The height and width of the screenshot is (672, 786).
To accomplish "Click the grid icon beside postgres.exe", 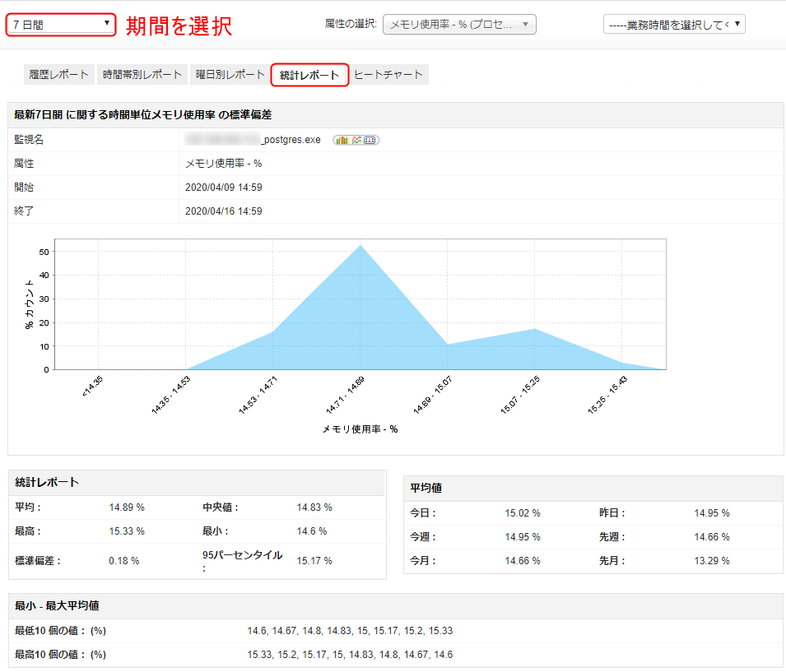I will [x=370, y=141].
